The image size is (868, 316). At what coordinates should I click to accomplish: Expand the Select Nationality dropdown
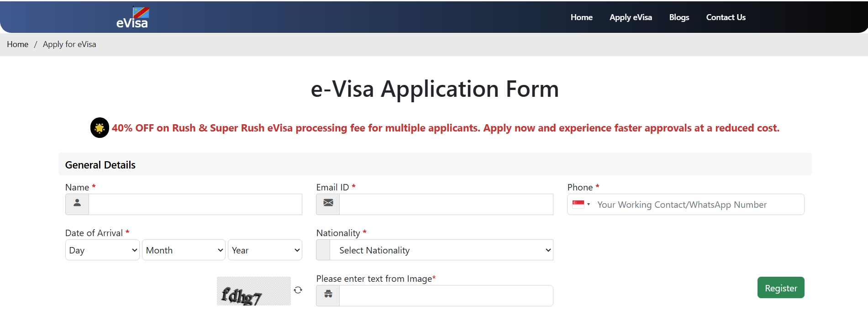pos(441,250)
